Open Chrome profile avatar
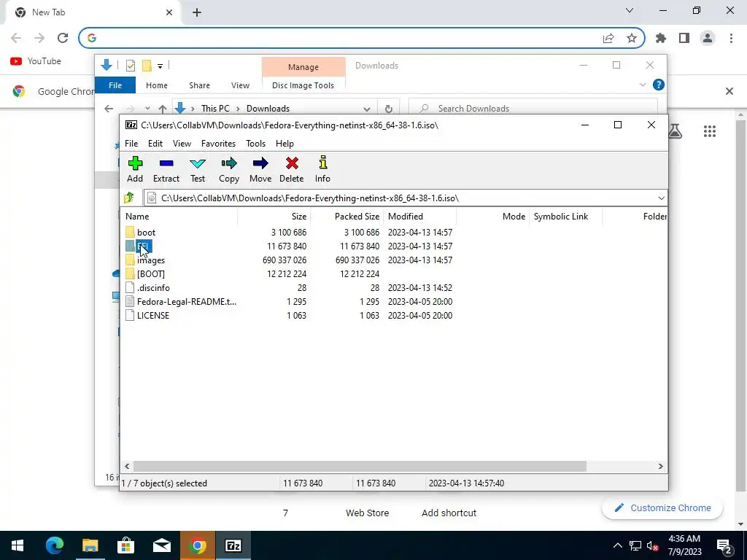 tap(708, 38)
